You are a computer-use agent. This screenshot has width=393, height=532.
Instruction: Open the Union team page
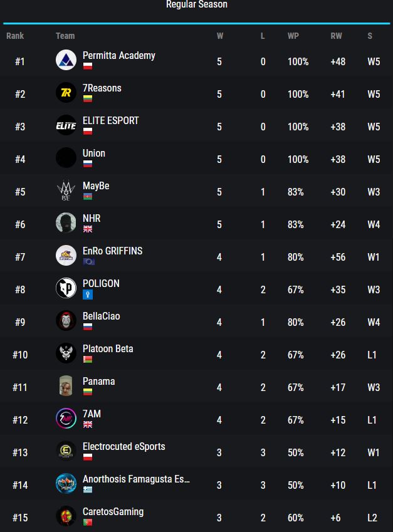pyautogui.click(x=94, y=154)
